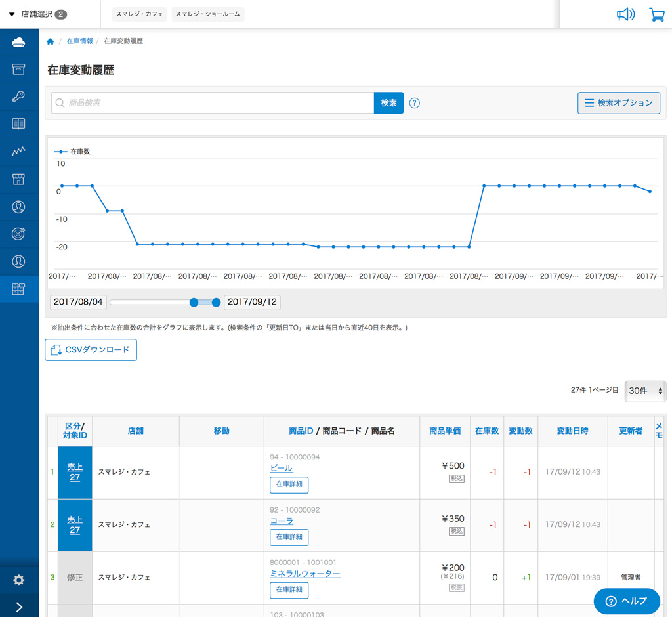Sort by 移動 column header
The image size is (672, 617).
[x=222, y=431]
